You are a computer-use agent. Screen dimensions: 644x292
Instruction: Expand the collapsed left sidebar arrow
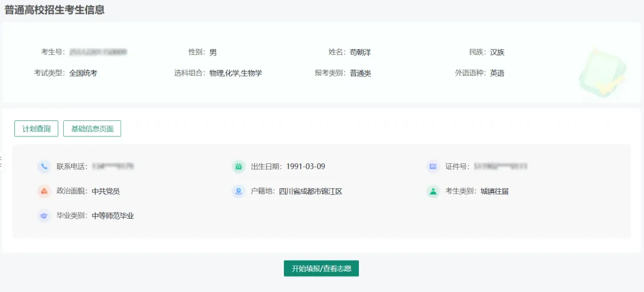click(x=1, y=161)
